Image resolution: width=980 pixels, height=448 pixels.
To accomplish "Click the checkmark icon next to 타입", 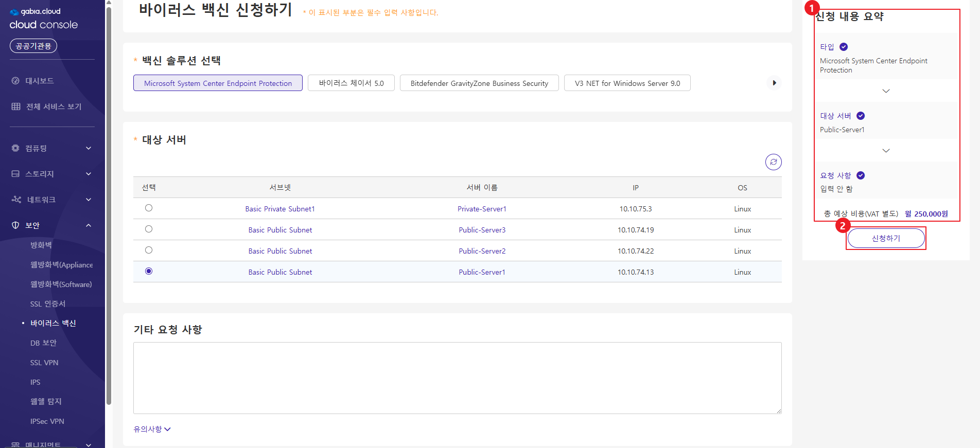I will (x=844, y=47).
